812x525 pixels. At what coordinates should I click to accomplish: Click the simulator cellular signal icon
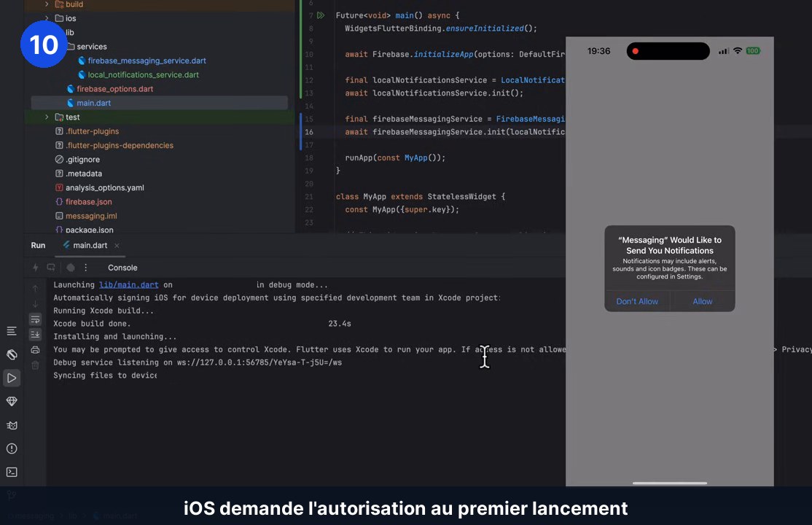[724, 51]
